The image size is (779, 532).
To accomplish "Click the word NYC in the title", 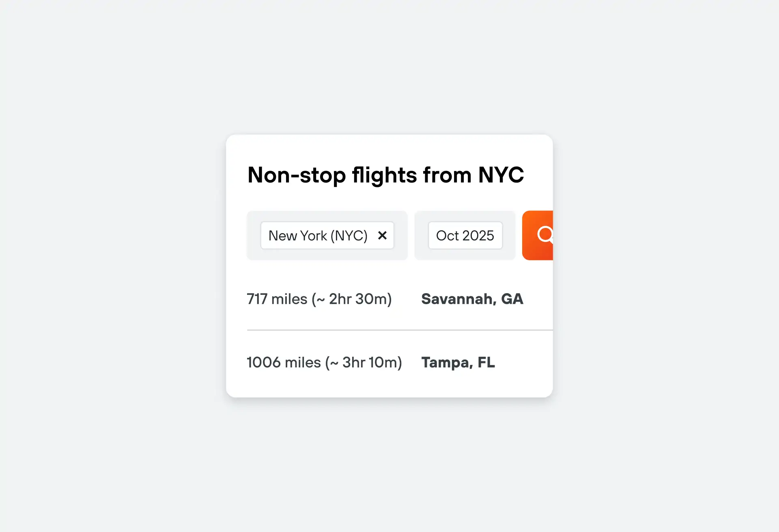I will (501, 175).
